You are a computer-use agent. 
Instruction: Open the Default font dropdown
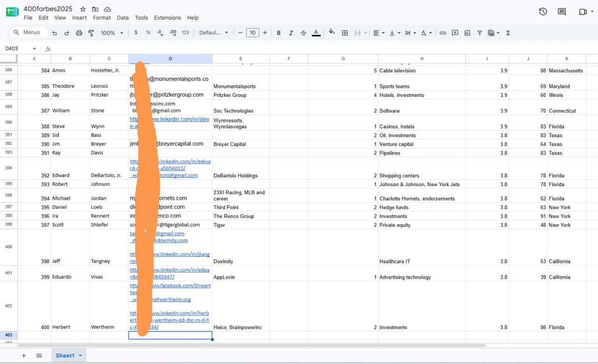214,33
